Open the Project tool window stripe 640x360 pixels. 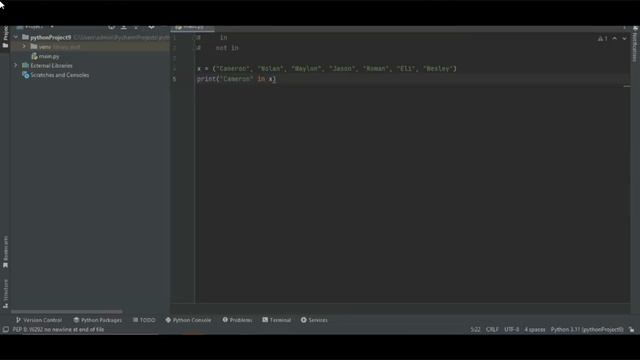[5, 38]
